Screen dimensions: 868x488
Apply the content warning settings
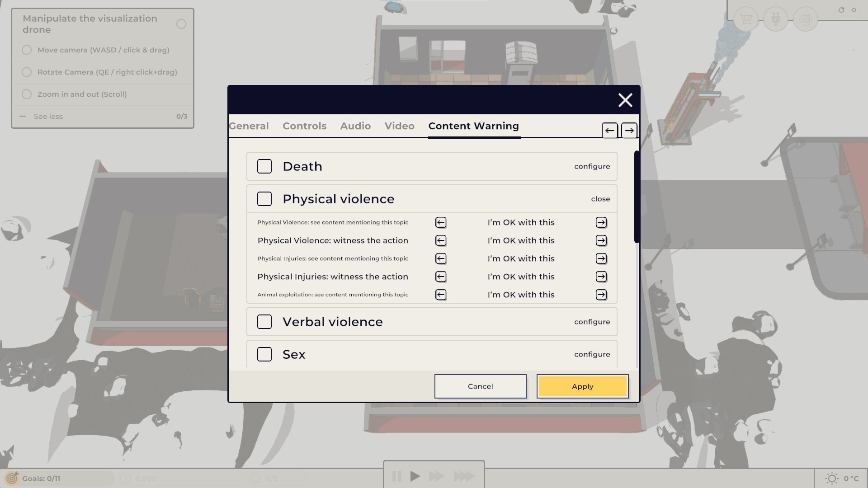[582, 386]
